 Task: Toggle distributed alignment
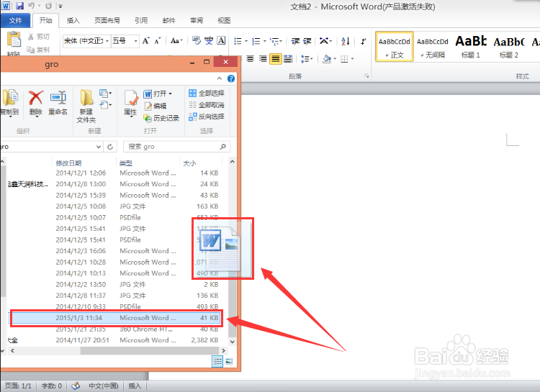(x=288, y=59)
